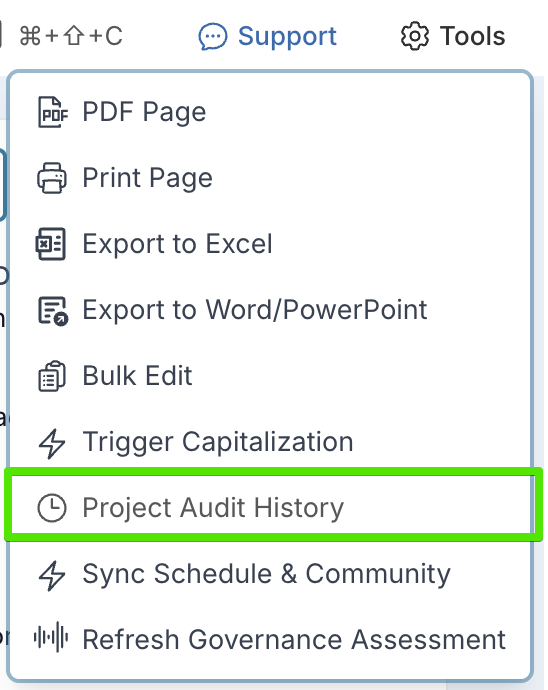
Task: Click the Word/PowerPoint export document icon
Action: 53,311
